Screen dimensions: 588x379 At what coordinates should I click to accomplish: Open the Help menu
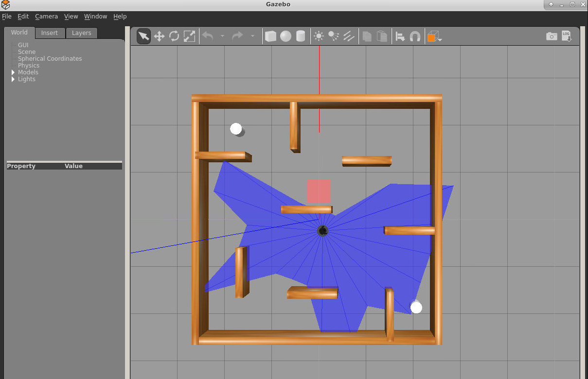click(x=120, y=17)
